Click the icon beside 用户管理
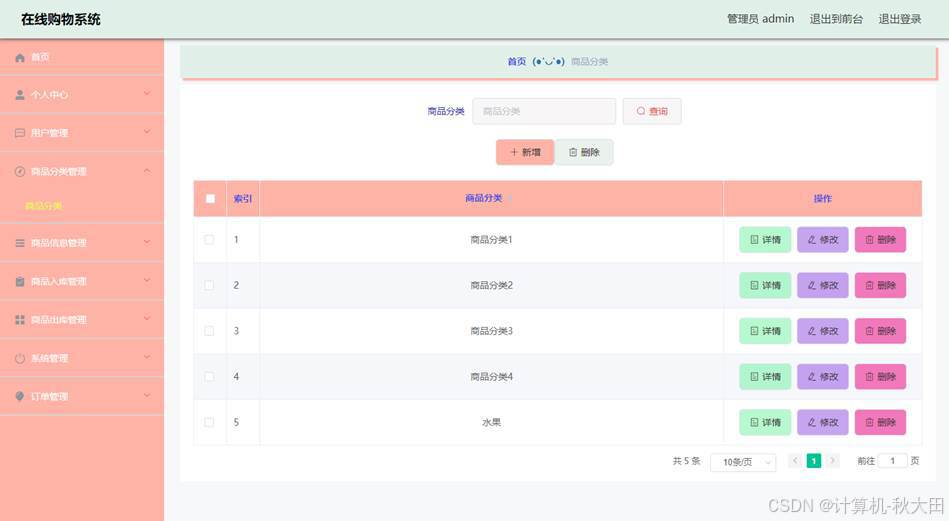The image size is (949, 521). (x=20, y=133)
